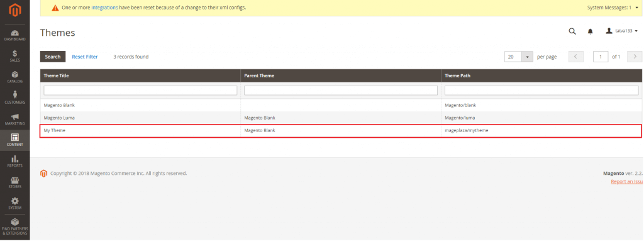Open the Dashboard sidebar section

pos(15,35)
